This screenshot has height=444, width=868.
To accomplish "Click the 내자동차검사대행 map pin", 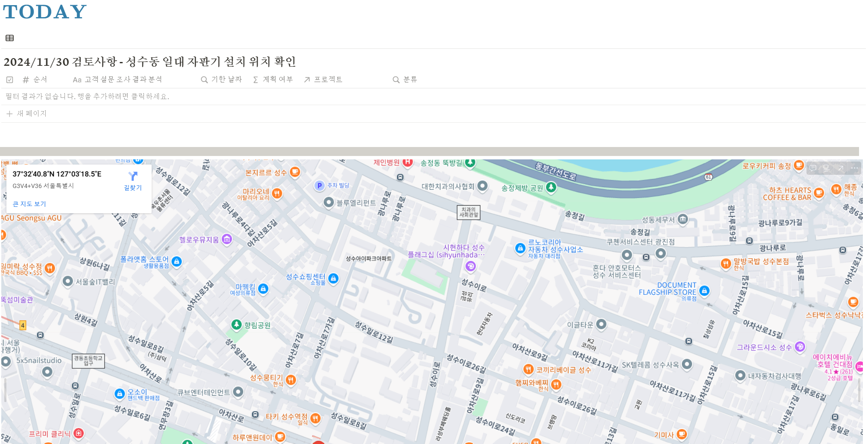I will coord(740,376).
